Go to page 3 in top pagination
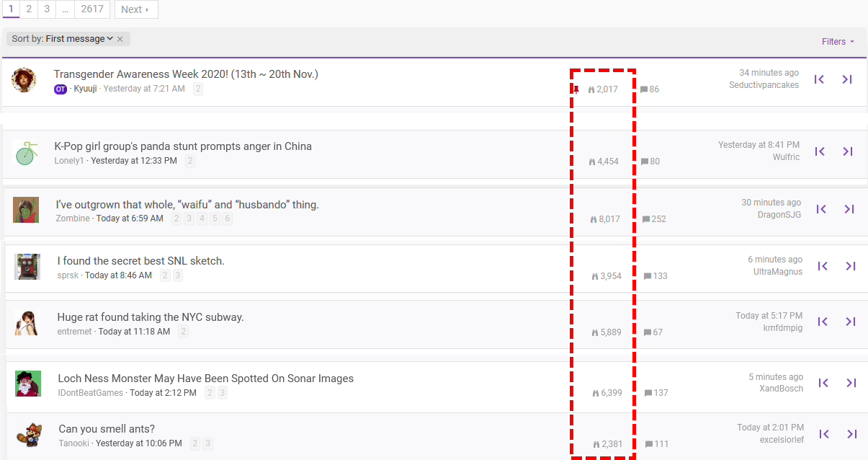The height and width of the screenshot is (460, 868). click(x=47, y=9)
